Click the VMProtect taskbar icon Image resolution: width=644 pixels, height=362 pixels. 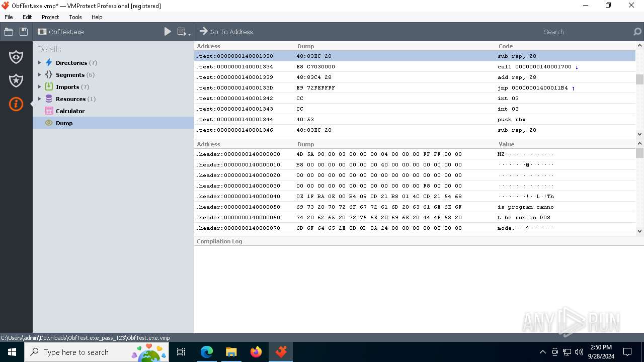click(281, 352)
